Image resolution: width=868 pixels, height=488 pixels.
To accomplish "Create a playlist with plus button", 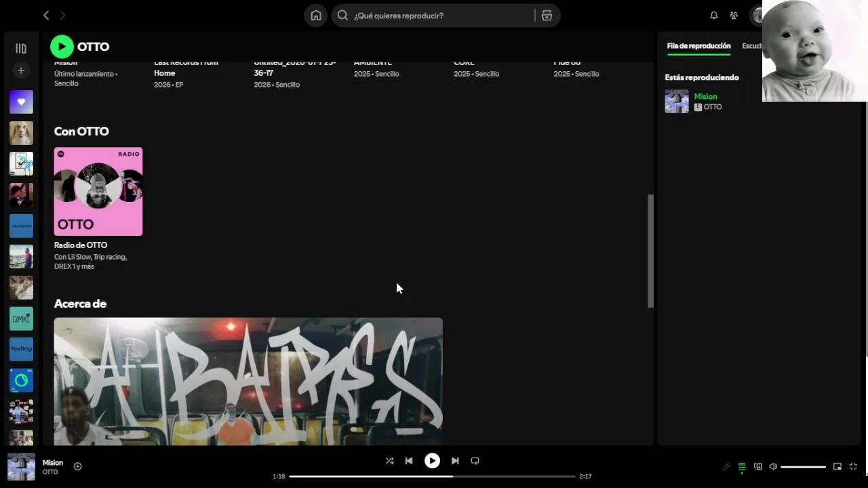I will [x=21, y=70].
